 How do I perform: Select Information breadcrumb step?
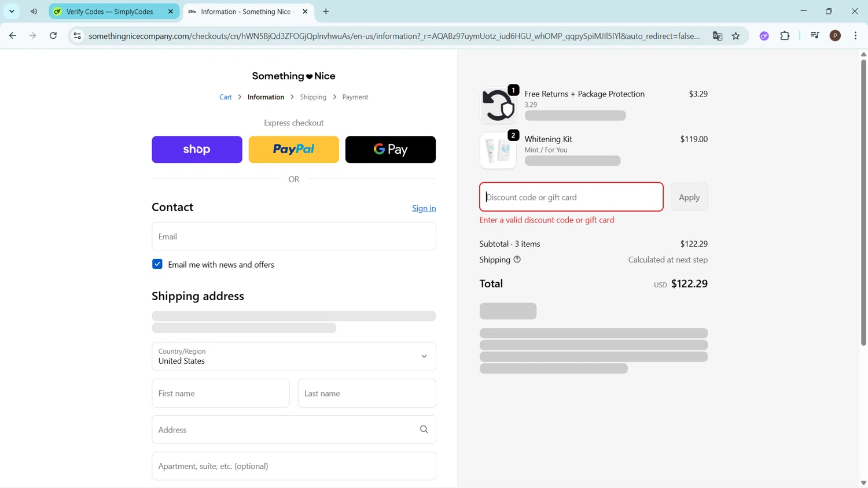coord(266,97)
